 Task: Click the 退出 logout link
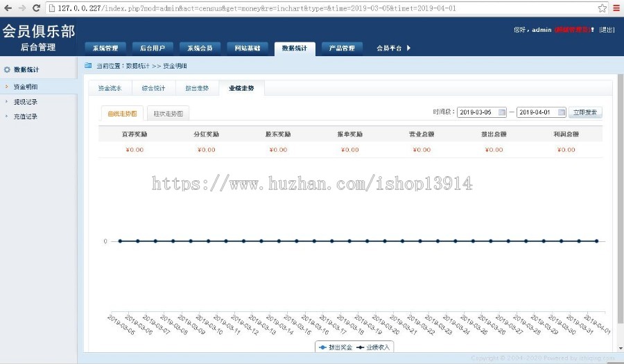coord(607,30)
